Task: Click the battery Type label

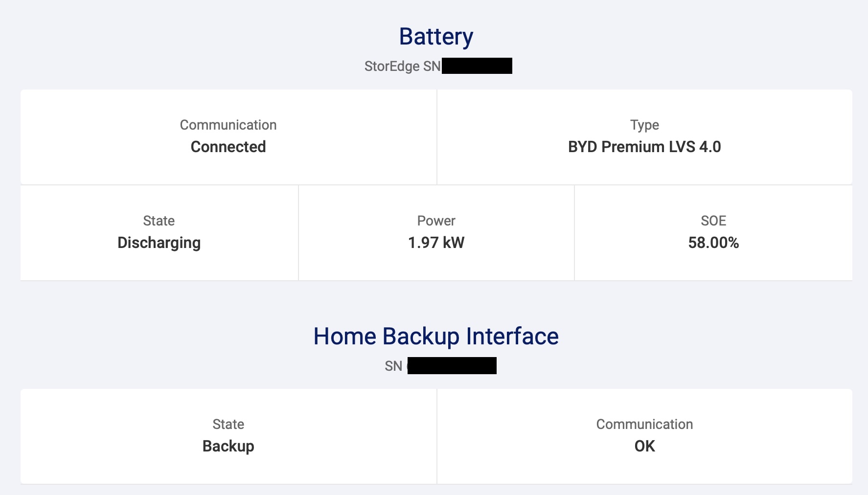Action: click(644, 125)
